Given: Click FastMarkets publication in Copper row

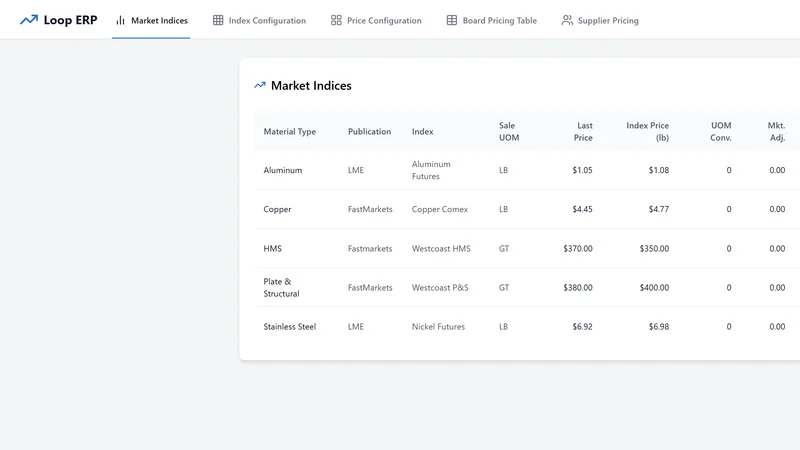Looking at the screenshot, I should 370,209.
